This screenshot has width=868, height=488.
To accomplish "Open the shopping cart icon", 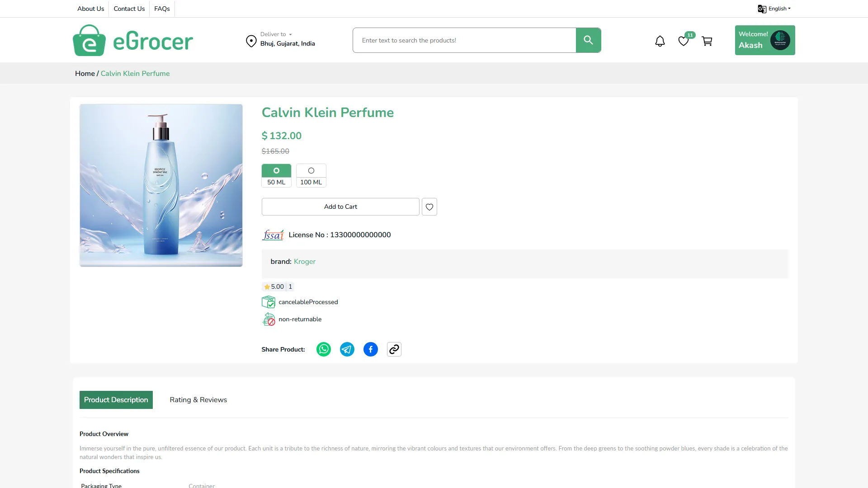I will click(707, 41).
